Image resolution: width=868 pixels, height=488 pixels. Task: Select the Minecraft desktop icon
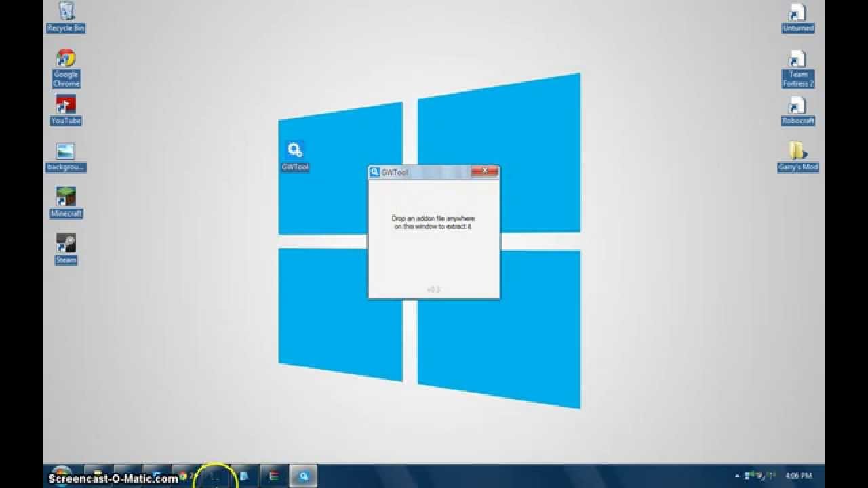pyautogui.click(x=66, y=203)
